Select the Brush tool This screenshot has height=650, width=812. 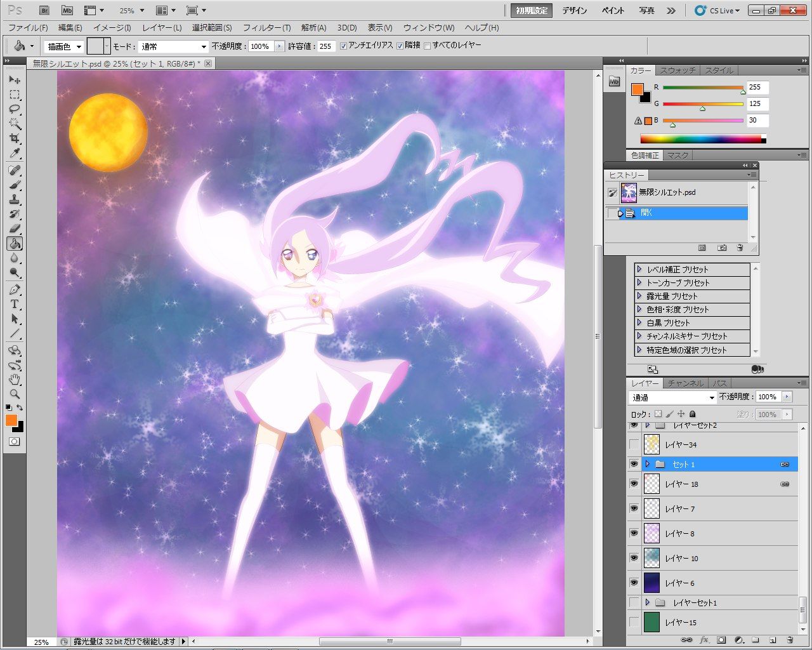click(15, 185)
